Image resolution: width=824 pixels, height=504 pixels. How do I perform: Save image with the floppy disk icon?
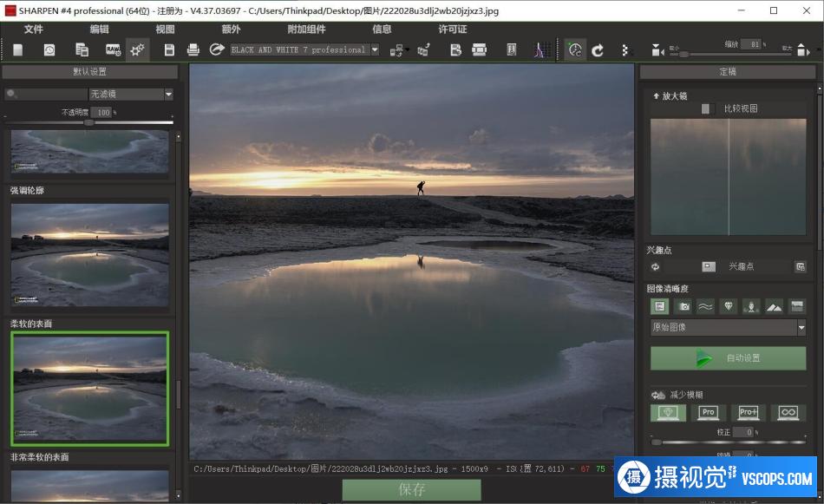tap(169, 50)
